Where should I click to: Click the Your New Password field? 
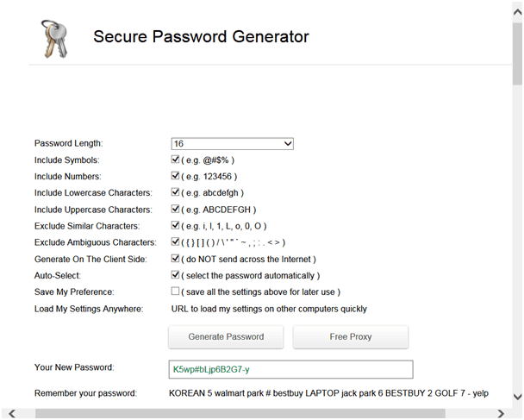(x=290, y=369)
